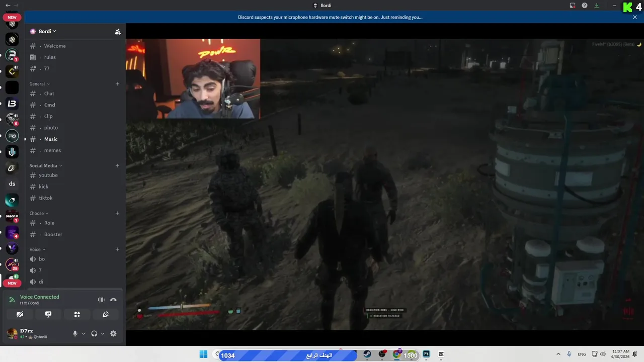Viewport: 644px width, 362px height.
Task: Open the Windows Start menu
Action: (x=203, y=354)
